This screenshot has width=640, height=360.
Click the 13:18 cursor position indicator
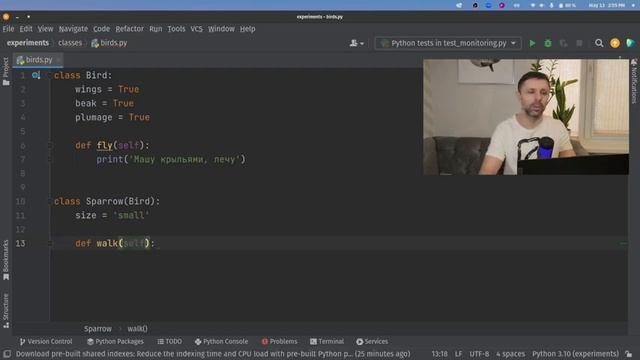tap(440, 354)
